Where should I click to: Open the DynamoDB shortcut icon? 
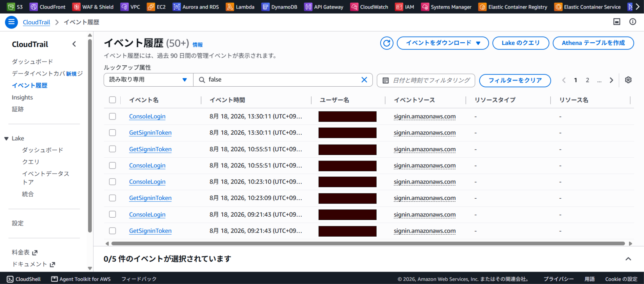265,7
